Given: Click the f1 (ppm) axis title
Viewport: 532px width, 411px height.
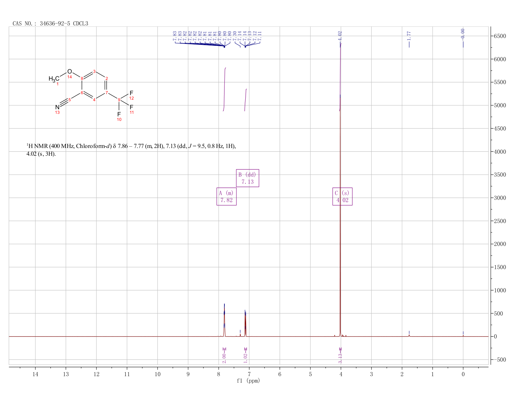Looking at the screenshot, I should pyautogui.click(x=248, y=381).
